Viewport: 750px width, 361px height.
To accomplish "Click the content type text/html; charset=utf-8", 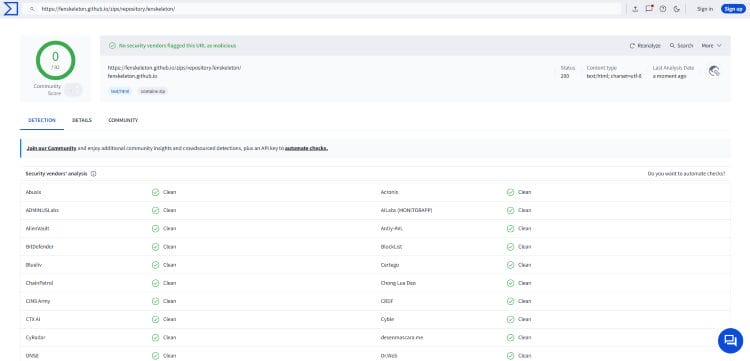I will (x=614, y=76).
